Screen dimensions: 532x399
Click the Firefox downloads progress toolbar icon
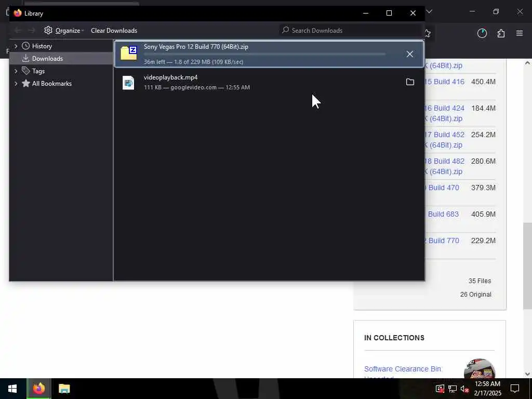pos(482,33)
